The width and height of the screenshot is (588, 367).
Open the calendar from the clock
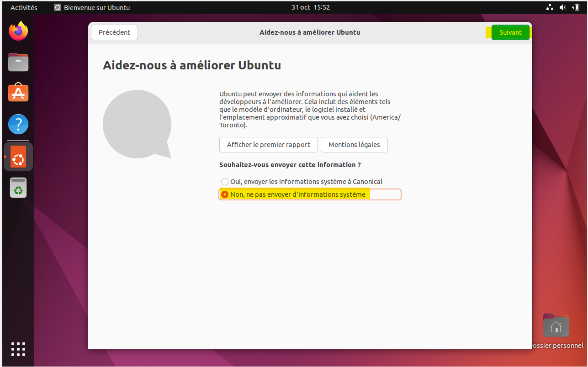[310, 7]
